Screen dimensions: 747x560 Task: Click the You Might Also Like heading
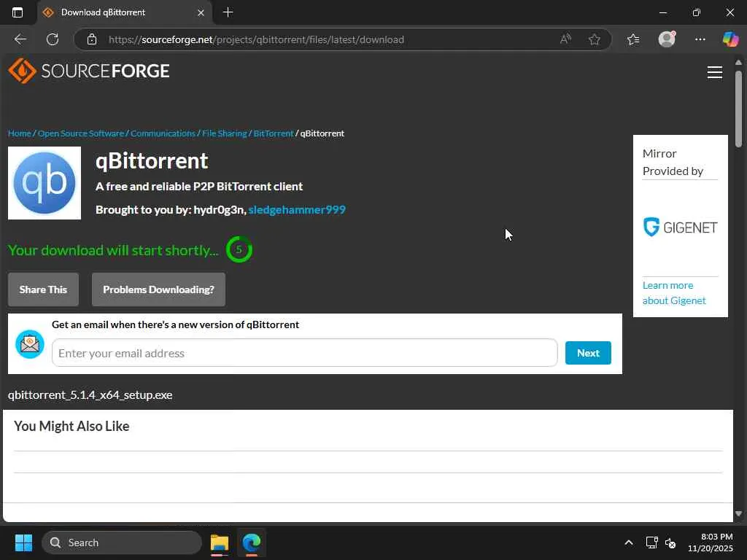point(71,426)
